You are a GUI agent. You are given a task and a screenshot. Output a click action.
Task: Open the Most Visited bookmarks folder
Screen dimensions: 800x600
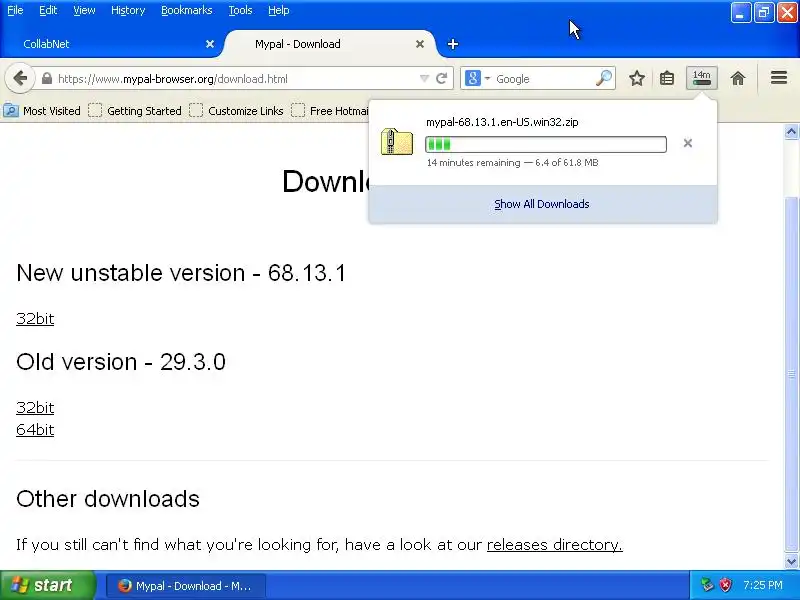tap(42, 111)
